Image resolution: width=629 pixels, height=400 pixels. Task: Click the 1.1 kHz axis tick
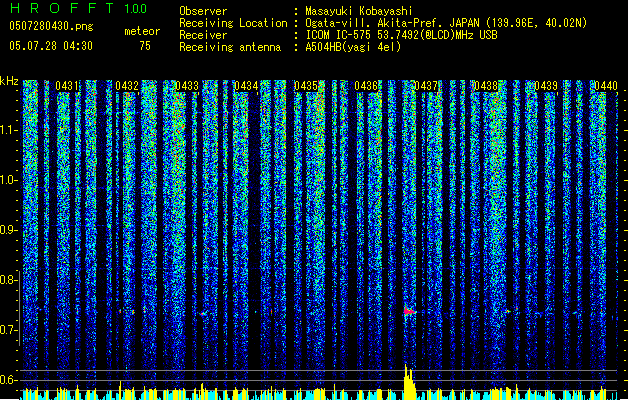(9, 130)
